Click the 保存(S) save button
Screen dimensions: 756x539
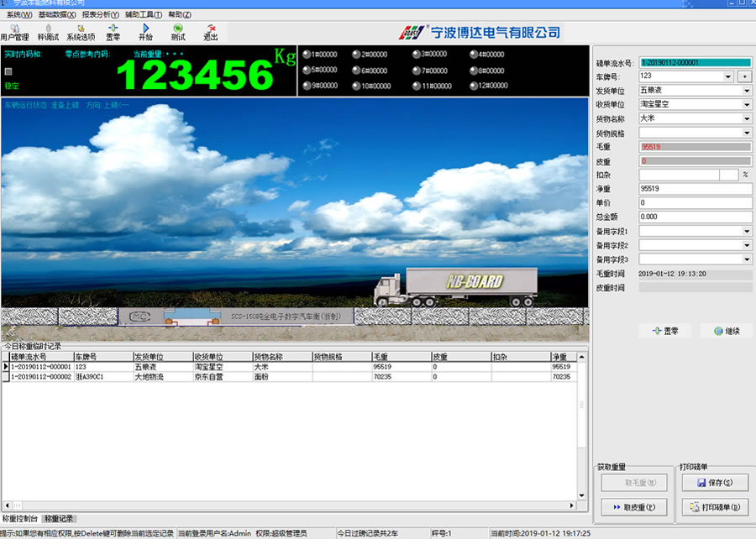[x=715, y=483]
